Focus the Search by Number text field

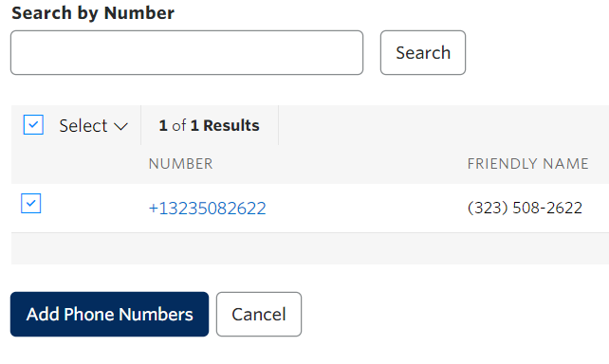coord(187,53)
